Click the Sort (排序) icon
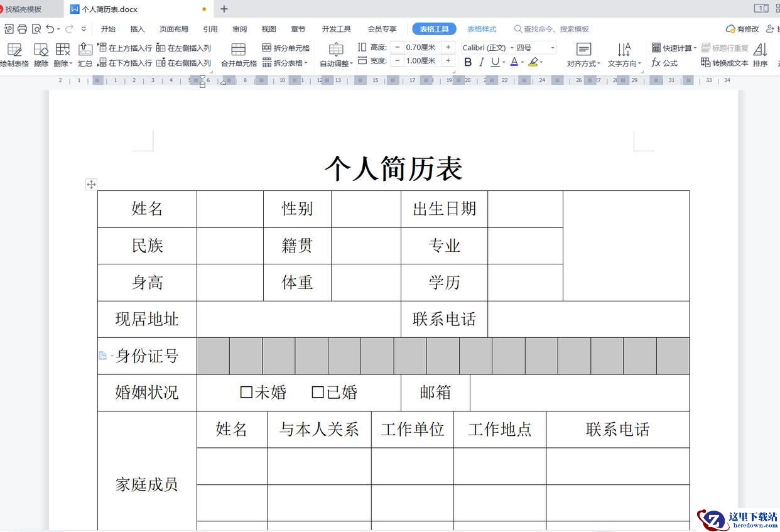 point(760,55)
